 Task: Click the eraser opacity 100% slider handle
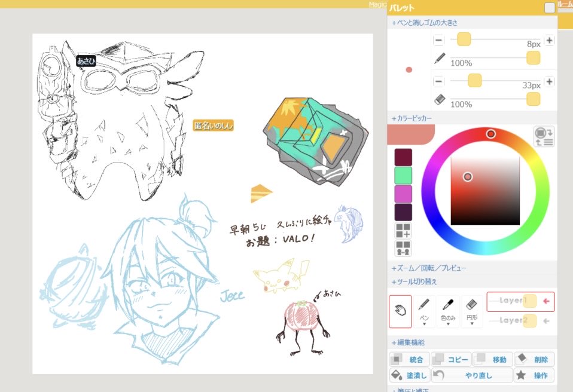coord(533,99)
